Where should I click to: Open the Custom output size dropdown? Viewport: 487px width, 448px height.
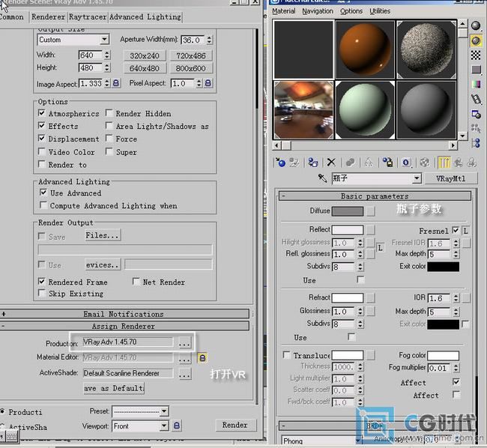105,40
